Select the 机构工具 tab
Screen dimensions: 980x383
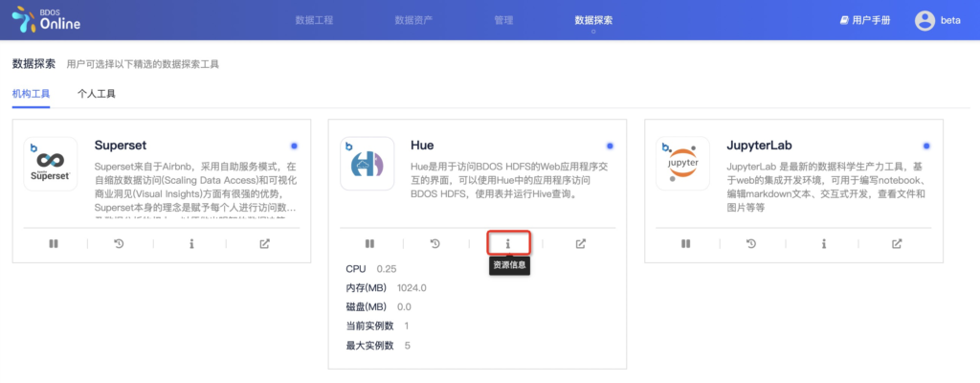click(31, 94)
